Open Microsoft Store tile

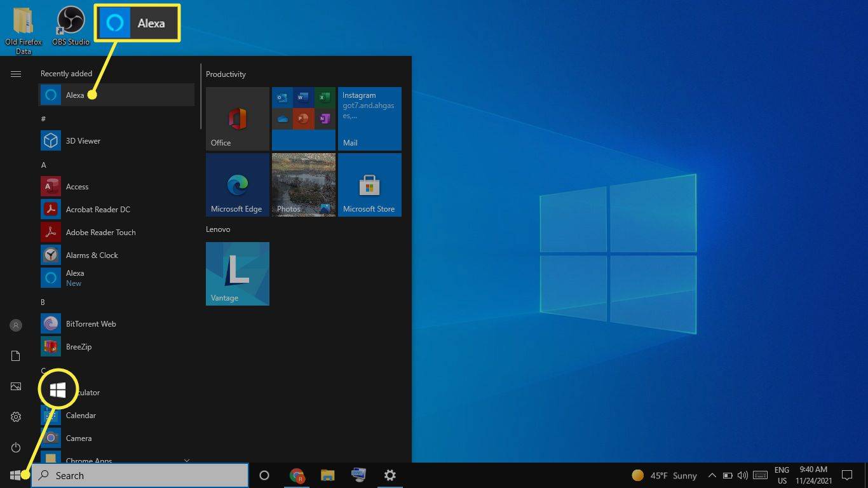click(370, 185)
